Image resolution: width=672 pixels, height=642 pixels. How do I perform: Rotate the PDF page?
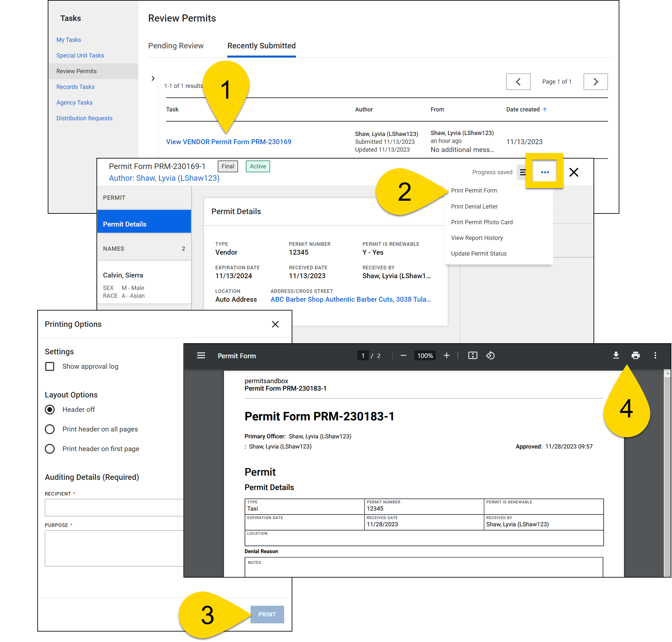(x=491, y=356)
